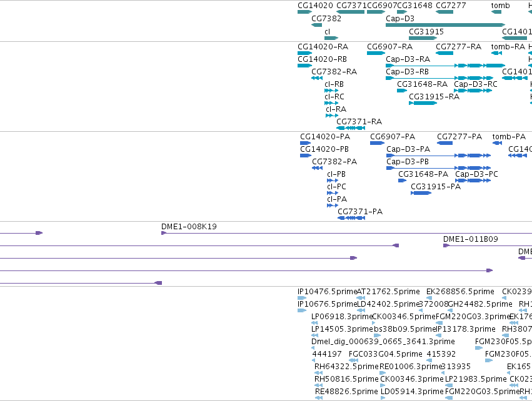Select EST AT21762.5prime label

[x=388, y=292]
